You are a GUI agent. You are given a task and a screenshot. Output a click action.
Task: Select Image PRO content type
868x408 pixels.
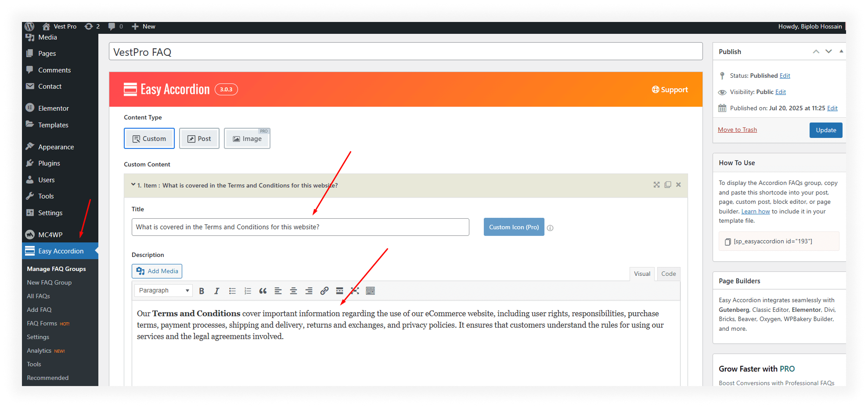click(x=247, y=139)
